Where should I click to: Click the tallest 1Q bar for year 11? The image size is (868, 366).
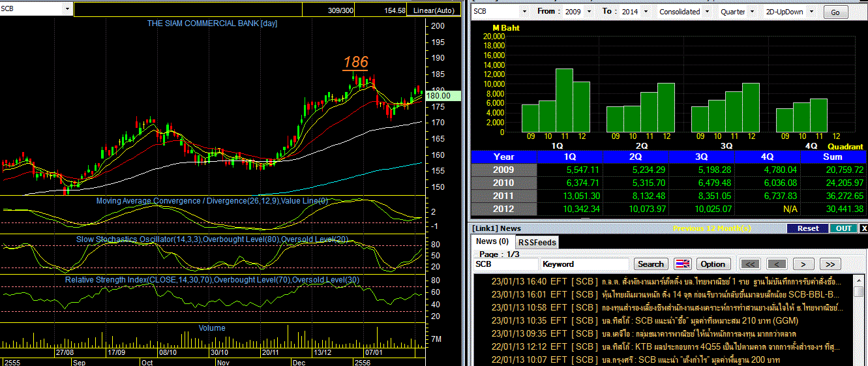coord(564,100)
